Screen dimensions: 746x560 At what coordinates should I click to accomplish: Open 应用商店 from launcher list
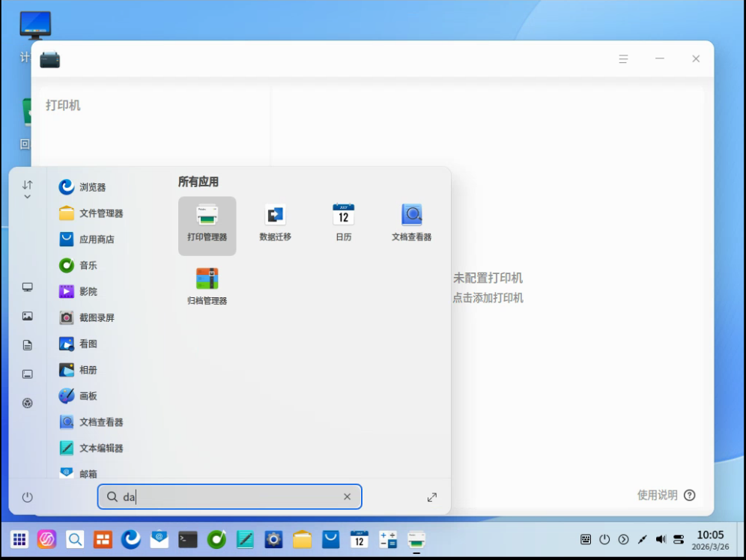tap(87, 239)
